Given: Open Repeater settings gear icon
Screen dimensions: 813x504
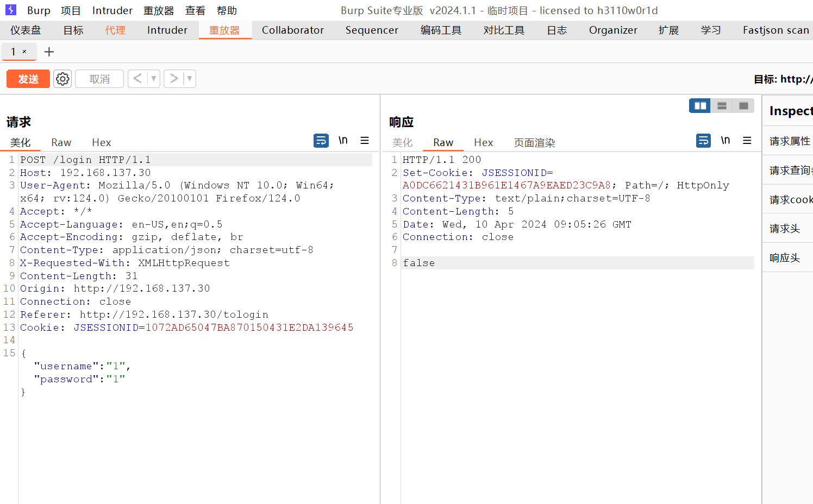Looking at the screenshot, I should tap(62, 79).
